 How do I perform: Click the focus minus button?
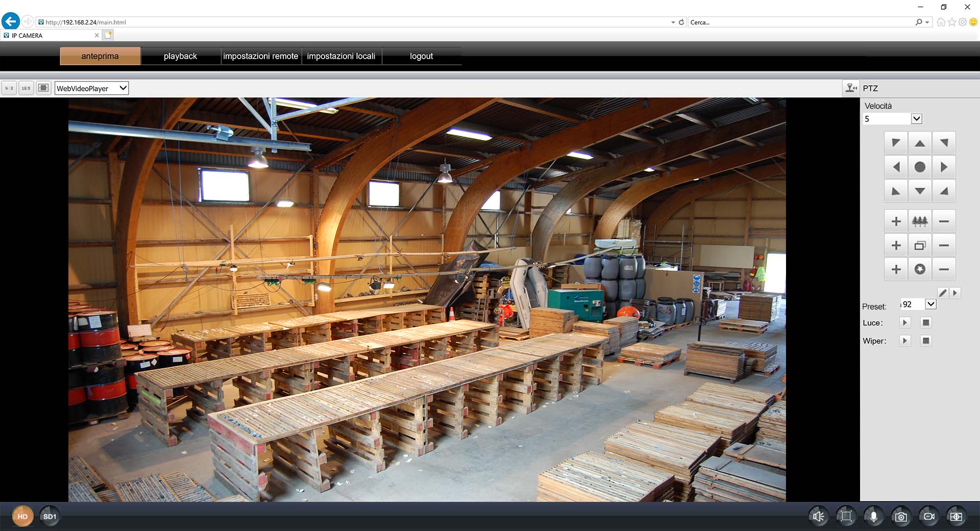(x=944, y=245)
